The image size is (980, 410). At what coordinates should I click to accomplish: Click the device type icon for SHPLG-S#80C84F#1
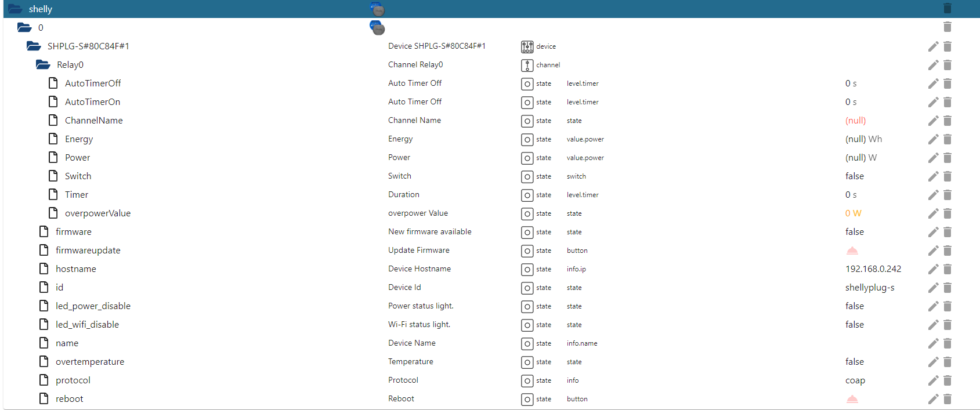pyautogui.click(x=527, y=47)
